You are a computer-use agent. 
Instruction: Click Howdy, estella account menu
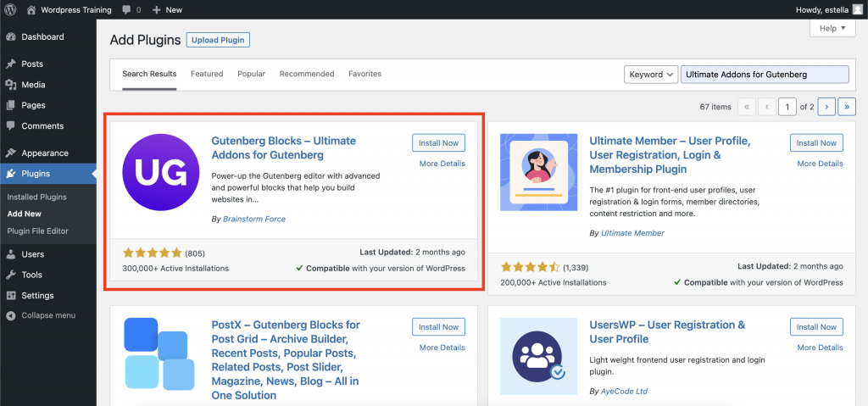(x=827, y=9)
